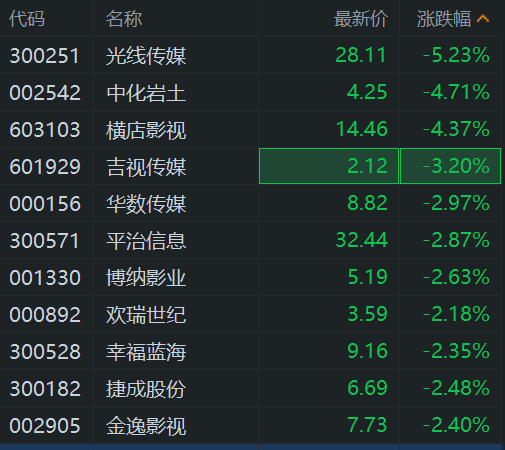Sort by the 最新价 column header

tap(361, 19)
